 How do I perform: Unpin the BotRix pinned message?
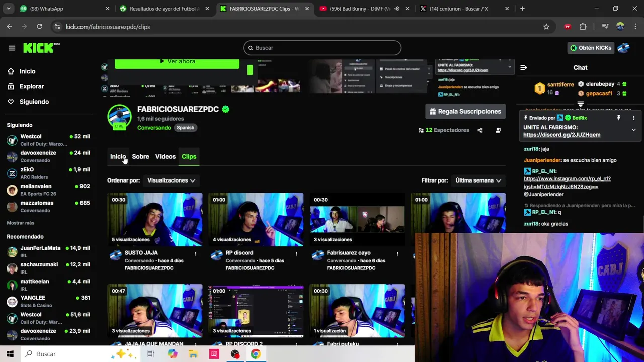(618, 118)
